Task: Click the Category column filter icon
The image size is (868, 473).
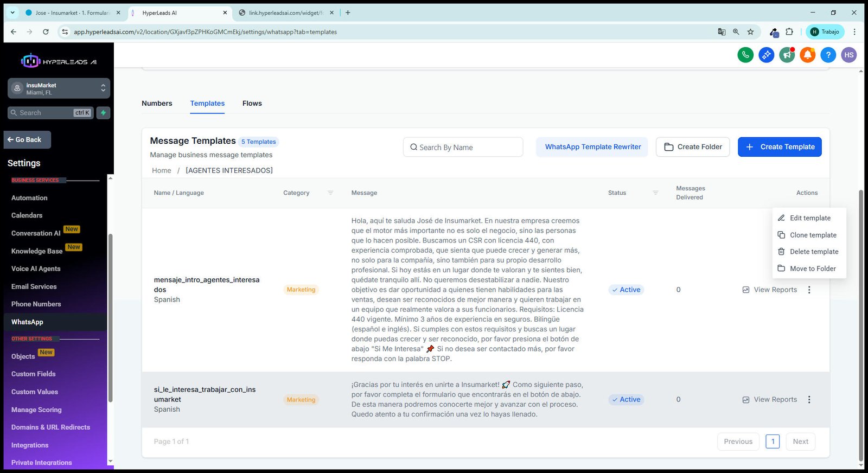Action: point(330,193)
